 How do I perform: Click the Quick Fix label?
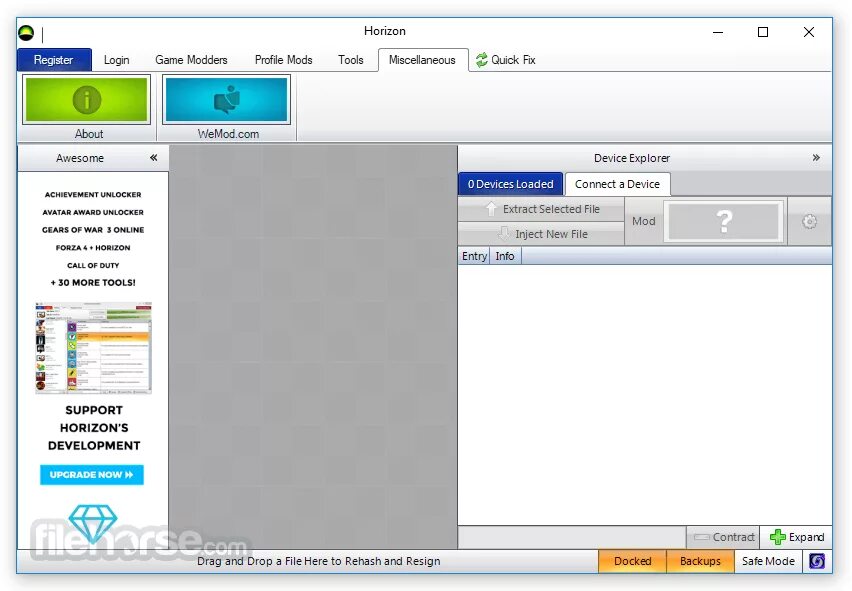[x=513, y=60]
